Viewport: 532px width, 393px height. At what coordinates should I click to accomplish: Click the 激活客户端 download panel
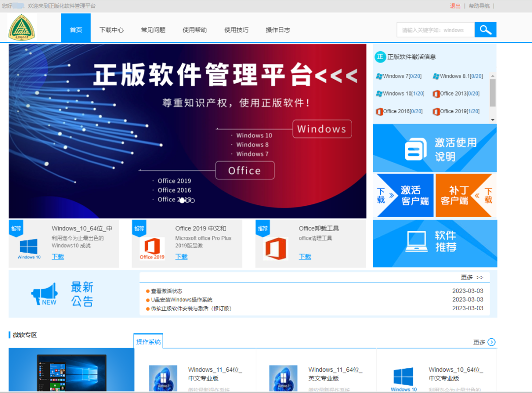click(403, 195)
